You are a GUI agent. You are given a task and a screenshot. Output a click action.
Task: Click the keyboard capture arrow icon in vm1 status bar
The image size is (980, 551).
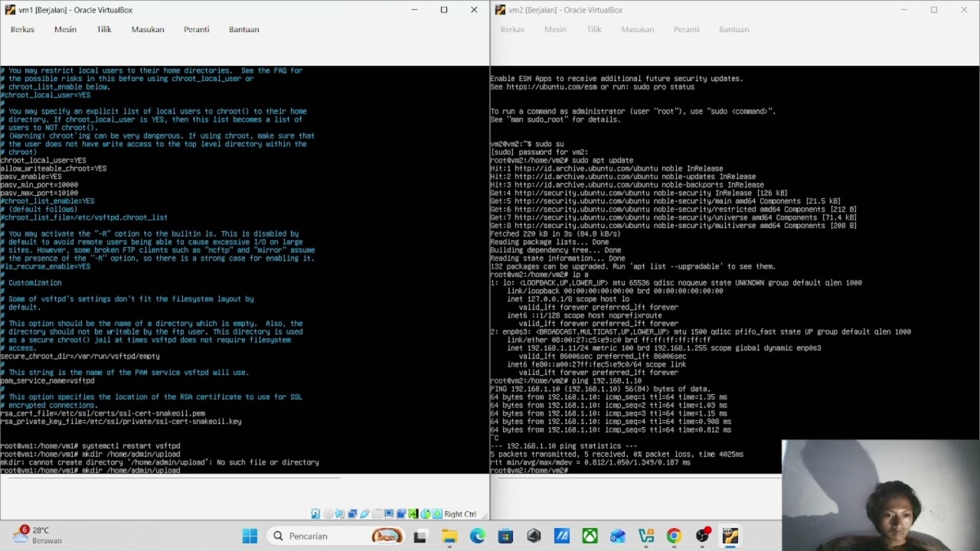tap(437, 514)
